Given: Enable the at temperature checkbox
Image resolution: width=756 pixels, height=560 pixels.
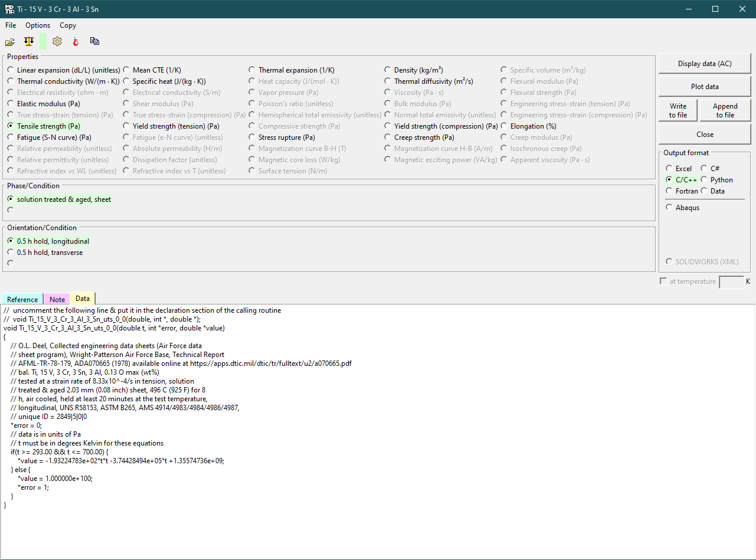Looking at the screenshot, I should point(663,281).
